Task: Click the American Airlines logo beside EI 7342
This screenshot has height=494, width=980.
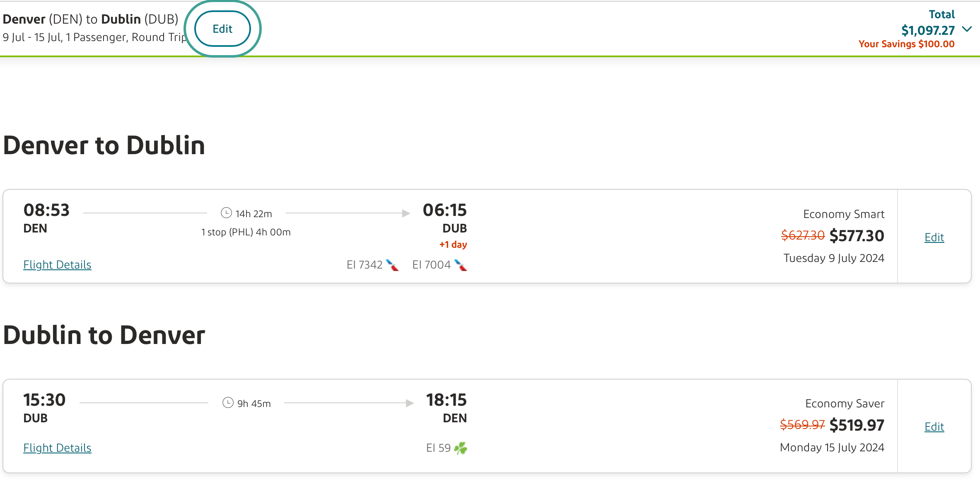Action: coord(392,265)
